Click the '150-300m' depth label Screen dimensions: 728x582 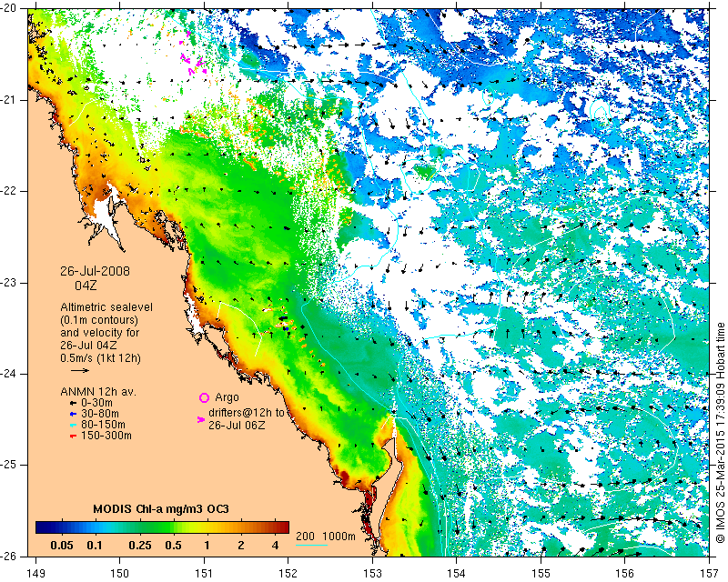coord(106,436)
